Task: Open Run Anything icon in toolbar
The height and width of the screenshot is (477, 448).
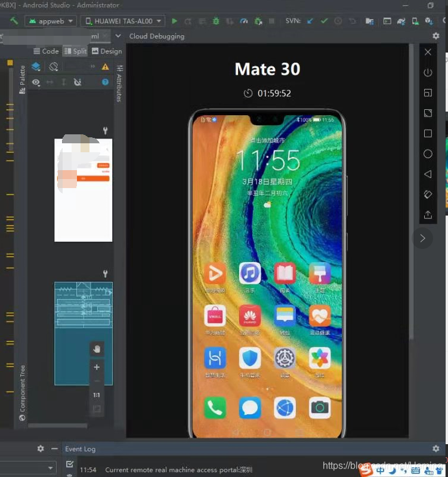Action: pyautogui.click(x=387, y=21)
